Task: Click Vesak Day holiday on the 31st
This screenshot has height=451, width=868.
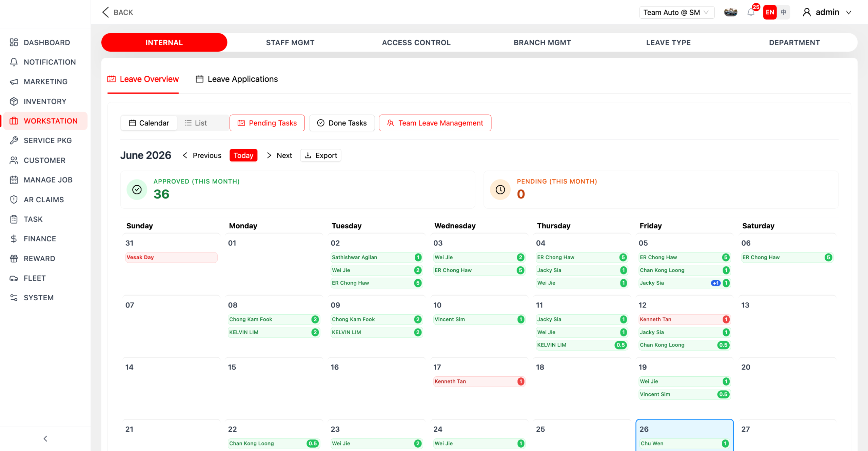Action: [x=171, y=257]
